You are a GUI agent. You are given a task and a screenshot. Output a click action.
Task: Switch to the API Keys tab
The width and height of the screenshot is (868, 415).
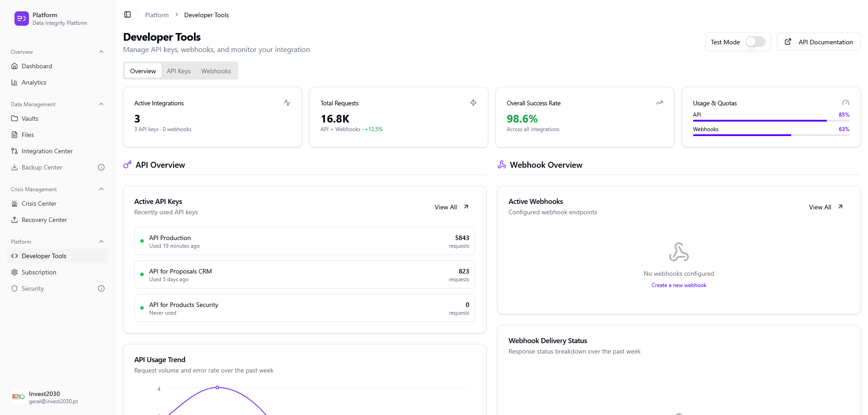[x=179, y=71]
